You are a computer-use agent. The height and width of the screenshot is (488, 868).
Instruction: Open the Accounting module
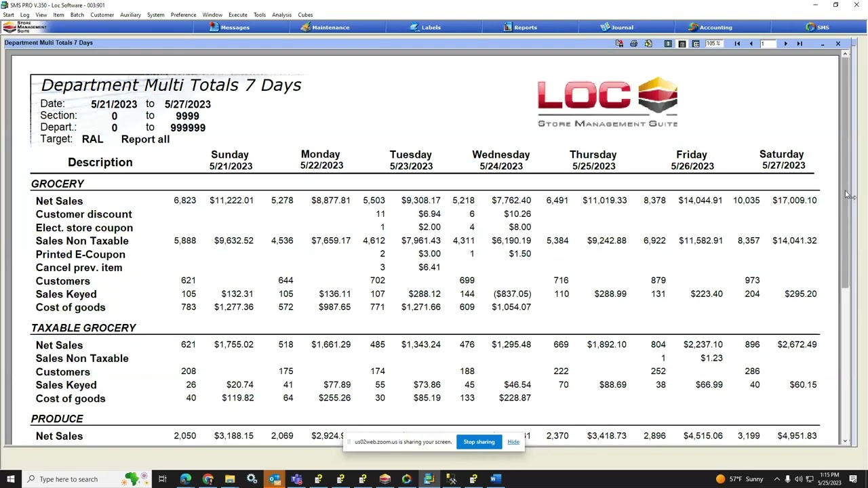coord(710,27)
